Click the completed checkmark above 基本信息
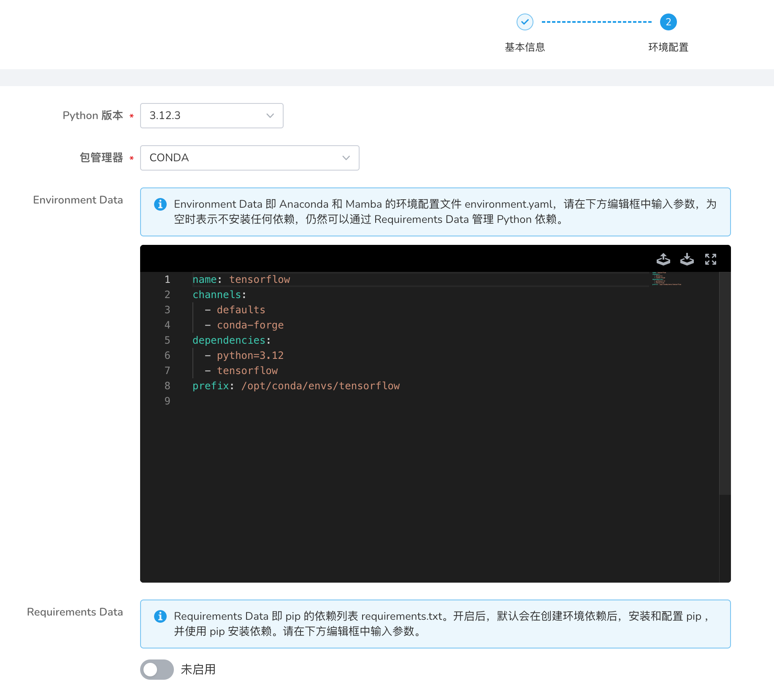Screen dimensions: 774x700 [524, 22]
